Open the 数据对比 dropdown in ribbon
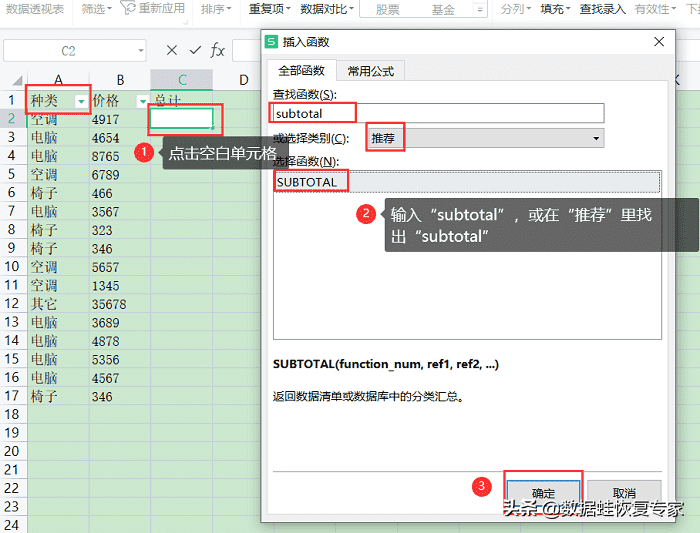The height and width of the screenshot is (533, 700). (x=327, y=8)
